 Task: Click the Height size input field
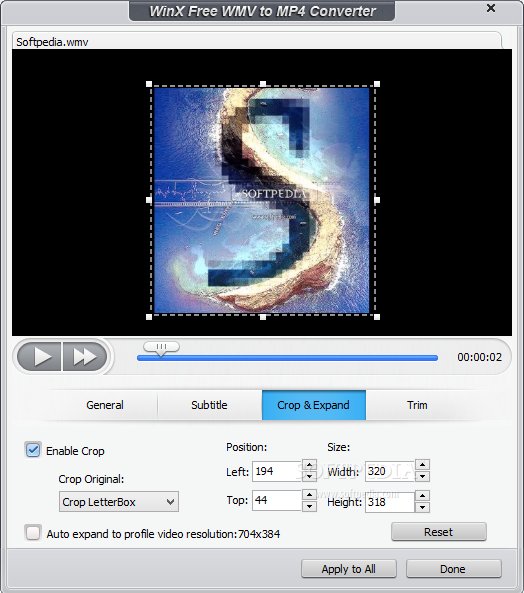pos(389,502)
